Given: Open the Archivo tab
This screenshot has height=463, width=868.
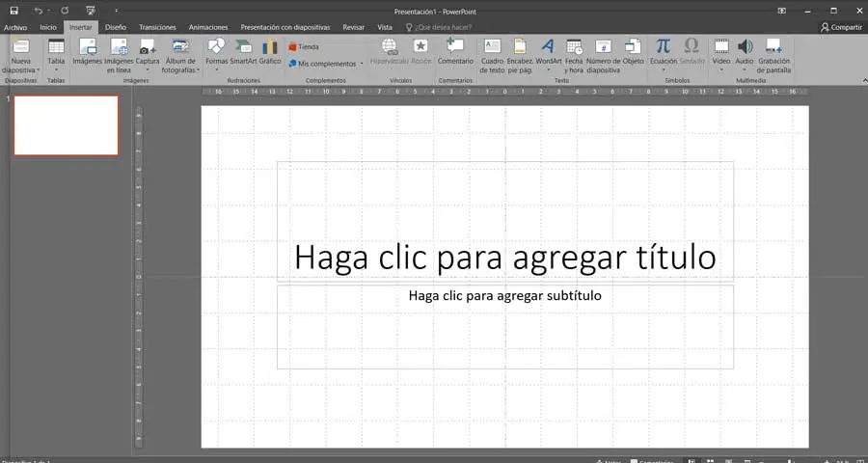Looking at the screenshot, I should point(15,27).
